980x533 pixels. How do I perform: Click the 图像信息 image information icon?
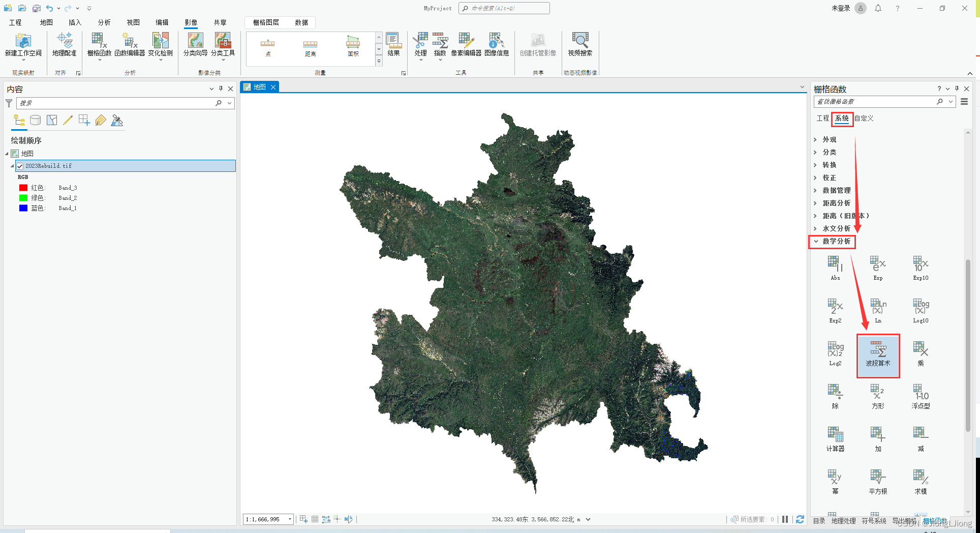click(497, 41)
